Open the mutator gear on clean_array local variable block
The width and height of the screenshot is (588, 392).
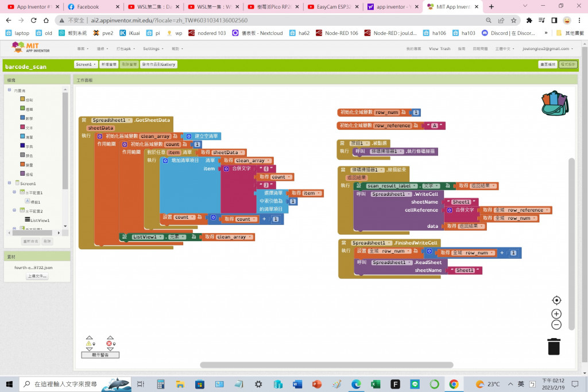100,137
